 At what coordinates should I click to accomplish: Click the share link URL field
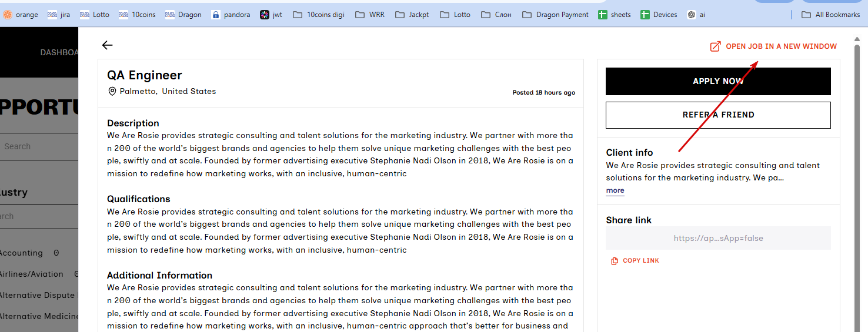(718, 239)
